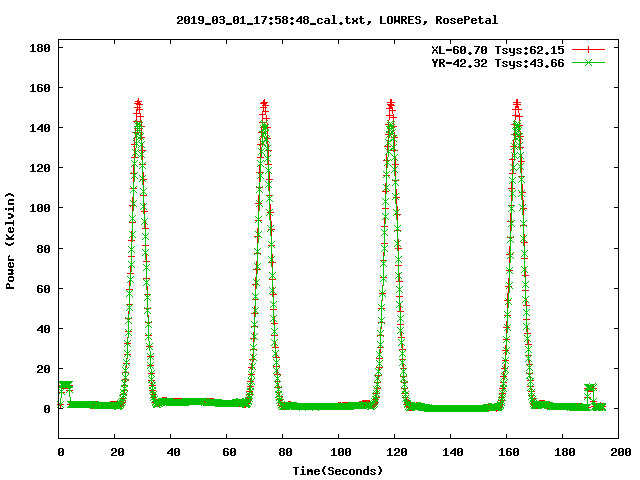Click the y-axis tick label 60
Viewport: 640px width, 480px height.
(x=43, y=289)
